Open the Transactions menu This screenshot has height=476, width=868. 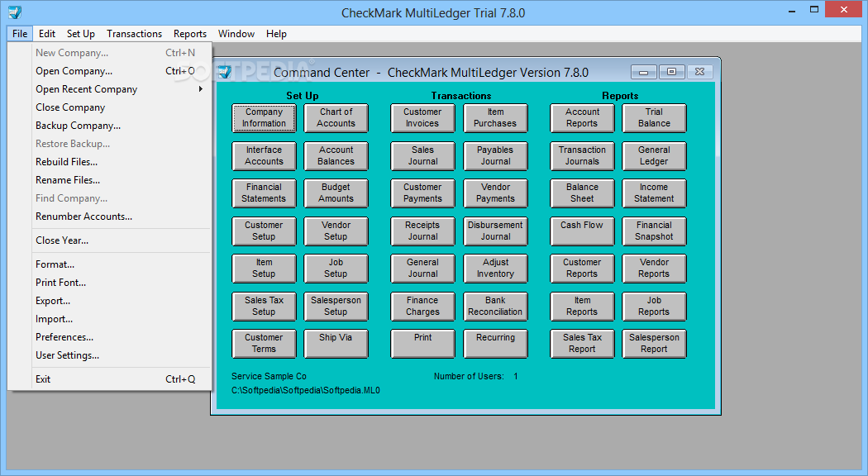(x=135, y=34)
